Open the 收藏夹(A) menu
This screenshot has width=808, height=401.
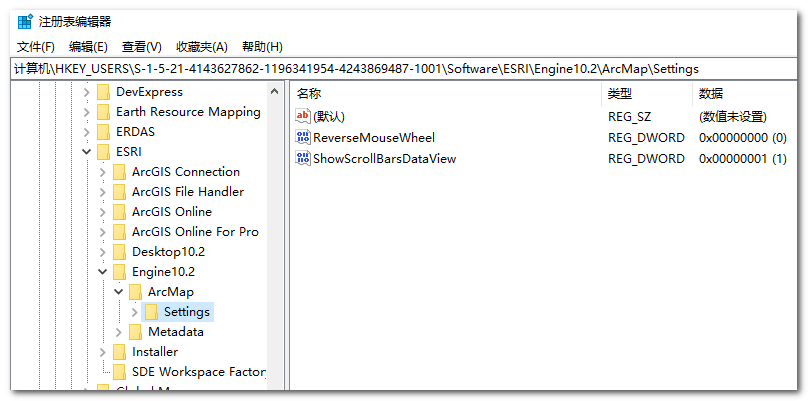coord(201,47)
